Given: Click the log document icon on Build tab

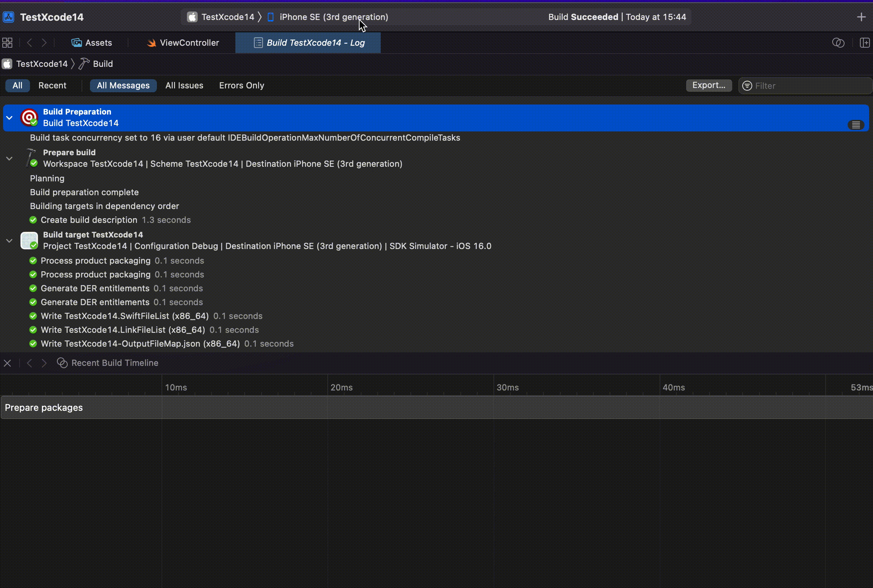Looking at the screenshot, I should 258,43.
